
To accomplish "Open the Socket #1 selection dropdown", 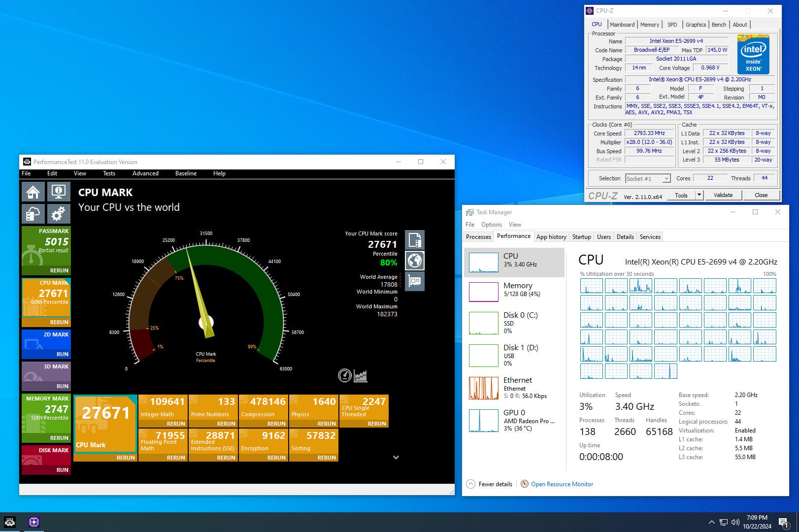I will [648, 179].
